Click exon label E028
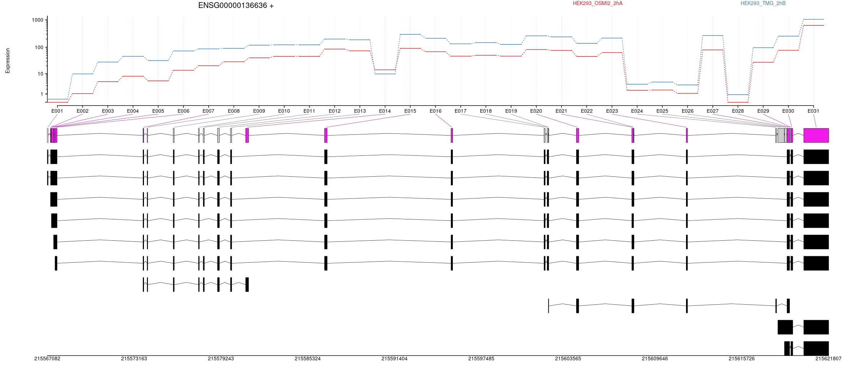 738,111
